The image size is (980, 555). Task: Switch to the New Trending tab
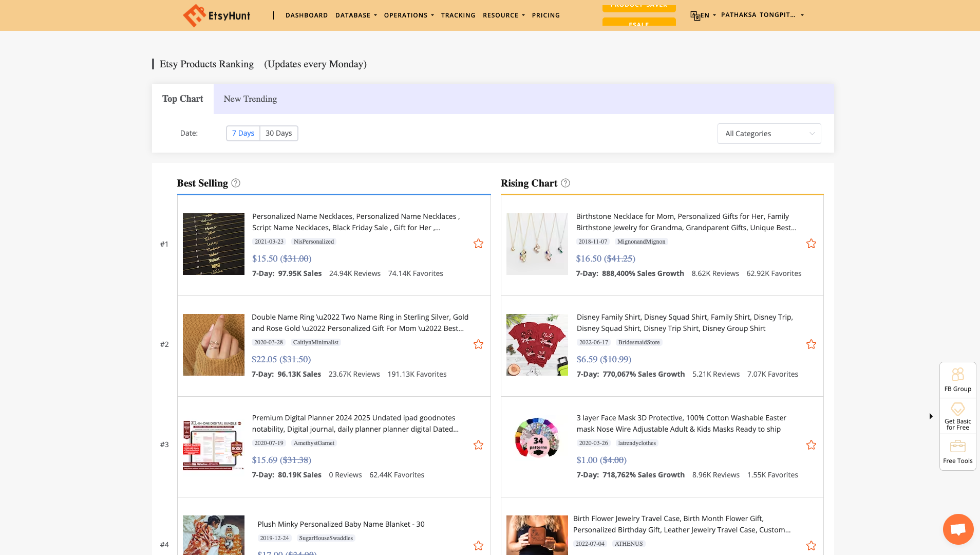tap(250, 99)
